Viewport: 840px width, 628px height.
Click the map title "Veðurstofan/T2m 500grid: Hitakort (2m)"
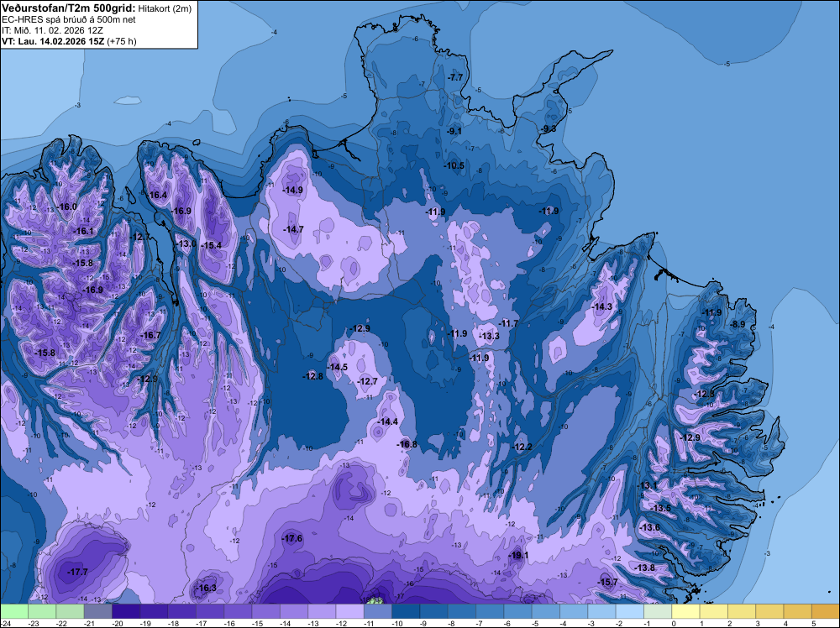tap(97, 8)
